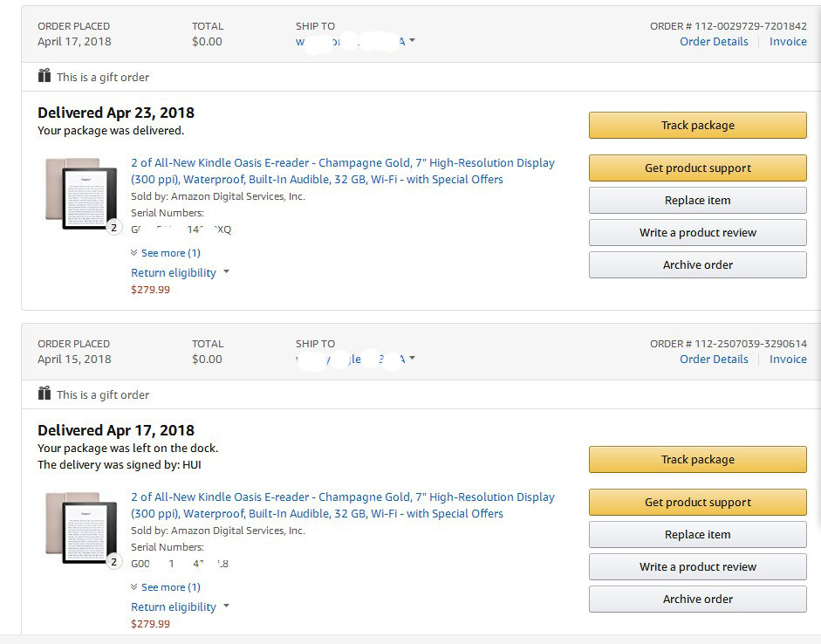
Task: Expand Ship To dropdown for April 17 order
Action: click(412, 41)
